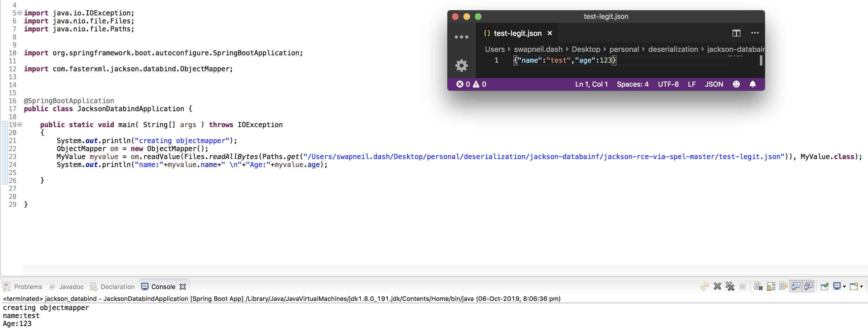Open the VS Code settings gear
The height and width of the screenshot is (334, 868).
[x=461, y=65]
